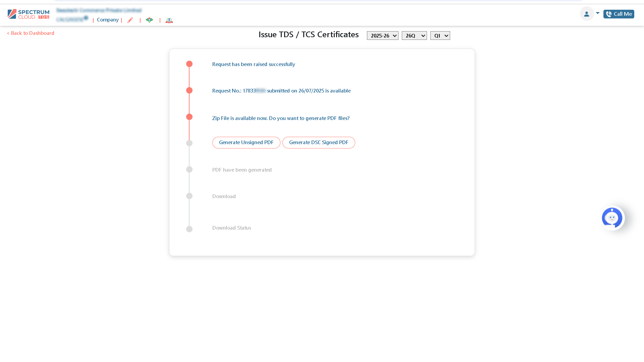Open the Q1 quarter dropdown
The width and height of the screenshot is (644, 362).
coord(440,36)
